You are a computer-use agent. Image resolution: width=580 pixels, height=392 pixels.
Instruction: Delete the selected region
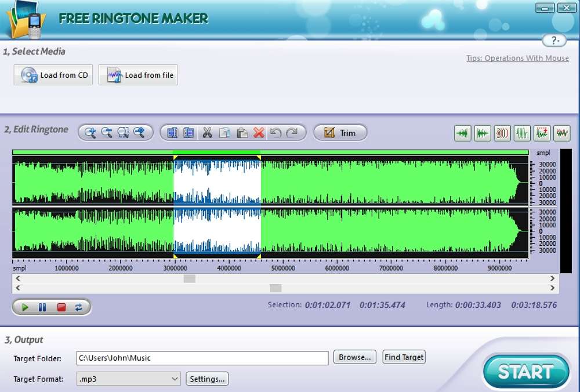tap(259, 132)
